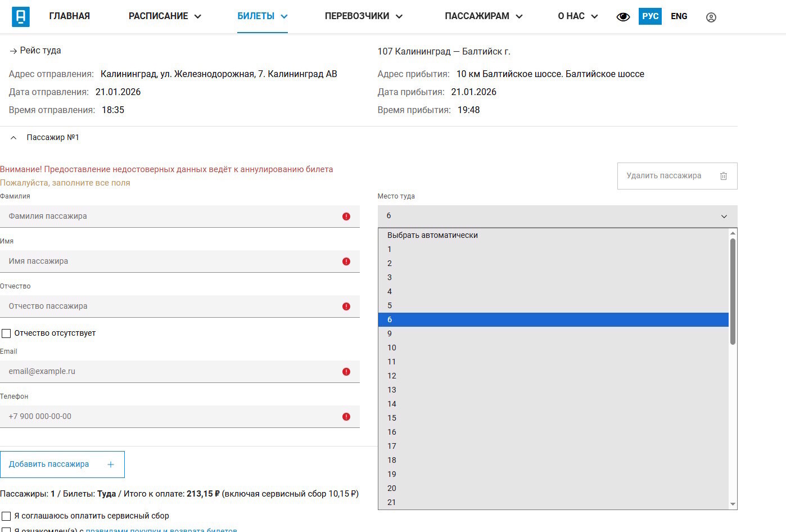786x532 pixels.
Task: Open the Расписание menu
Action: tap(164, 16)
